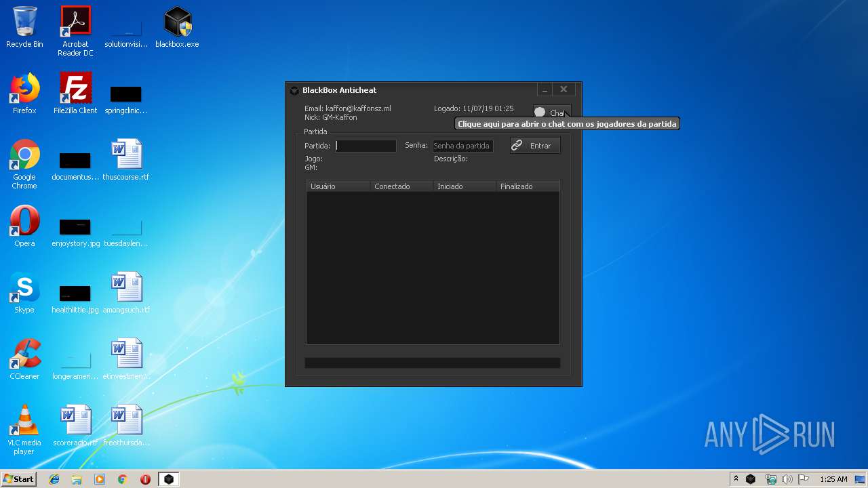868x488 pixels.
Task: Click the 1:25 AM taskbar clock
Action: pos(833,479)
